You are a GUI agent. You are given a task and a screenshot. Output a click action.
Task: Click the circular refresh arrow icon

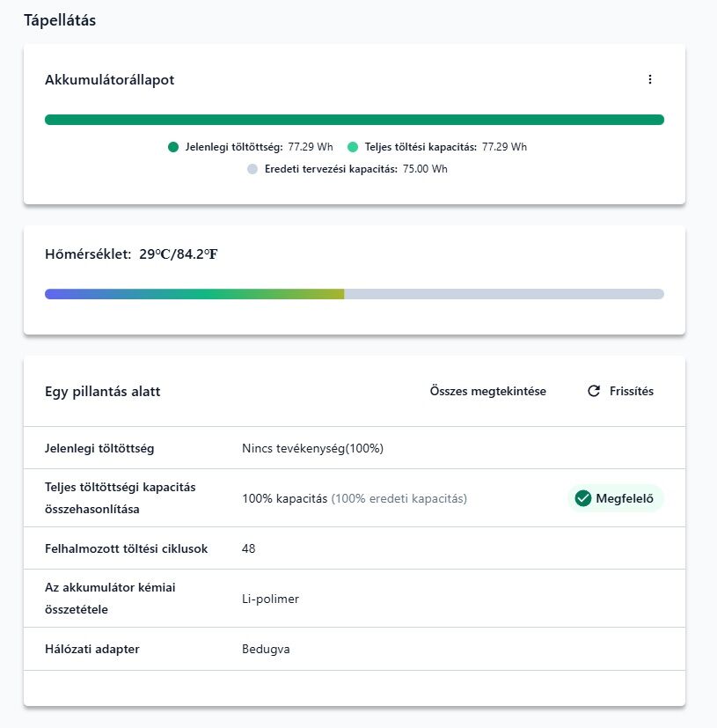(x=594, y=391)
